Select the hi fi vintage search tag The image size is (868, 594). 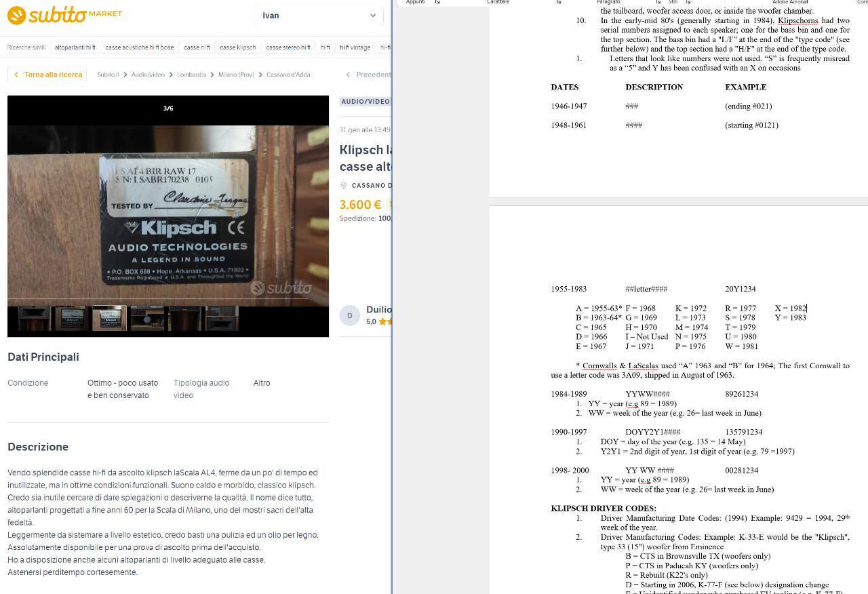point(355,47)
